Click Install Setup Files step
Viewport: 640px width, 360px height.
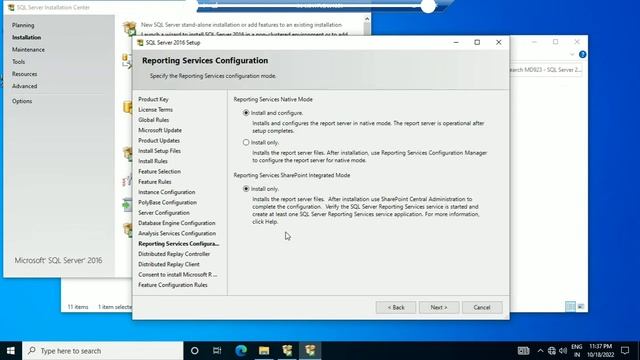coord(160,151)
